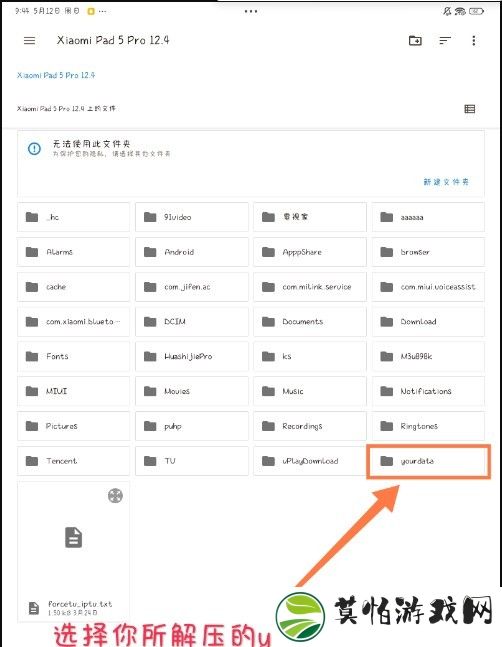Open the sort options icon
The width and height of the screenshot is (502, 647).
(445, 40)
